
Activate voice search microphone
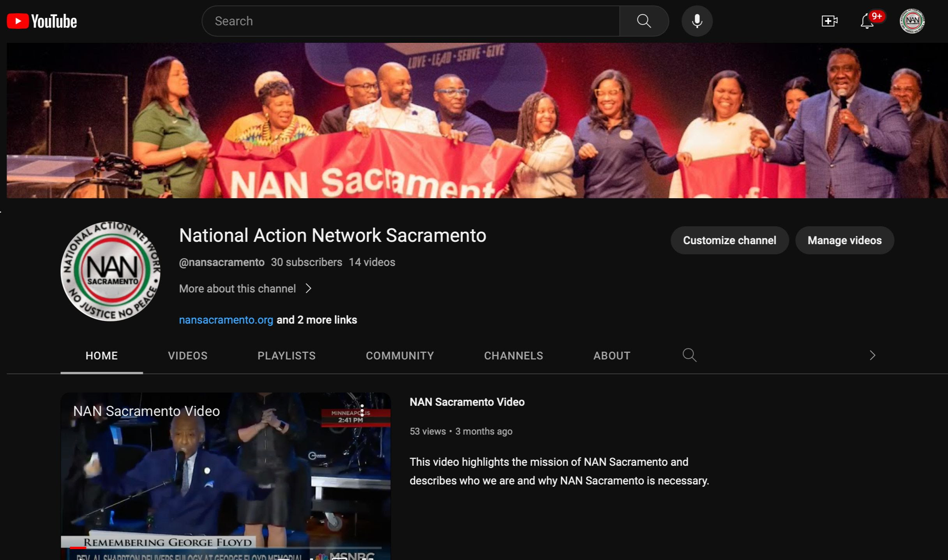coord(697,21)
